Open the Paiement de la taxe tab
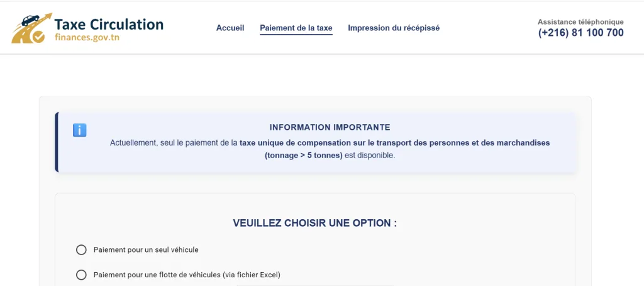 pyautogui.click(x=296, y=28)
